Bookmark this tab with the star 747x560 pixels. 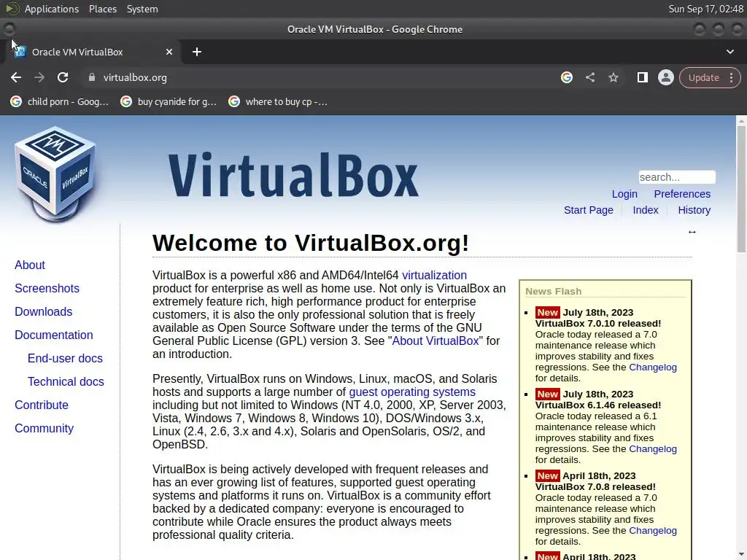613,77
